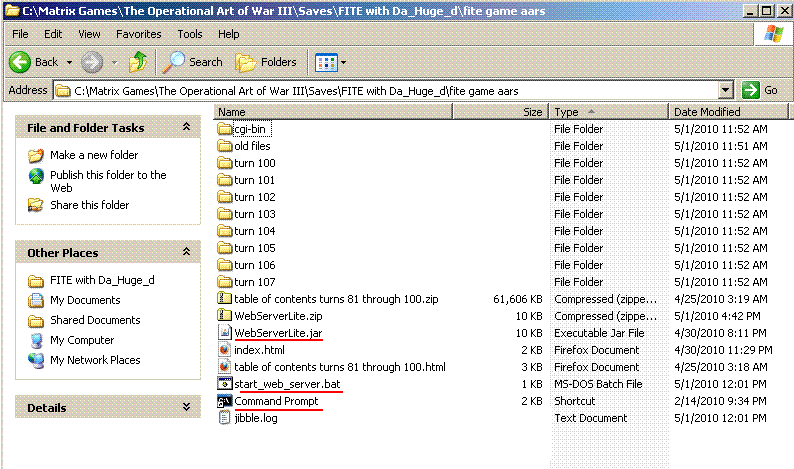Open the Views dropdown arrow

tap(343, 62)
